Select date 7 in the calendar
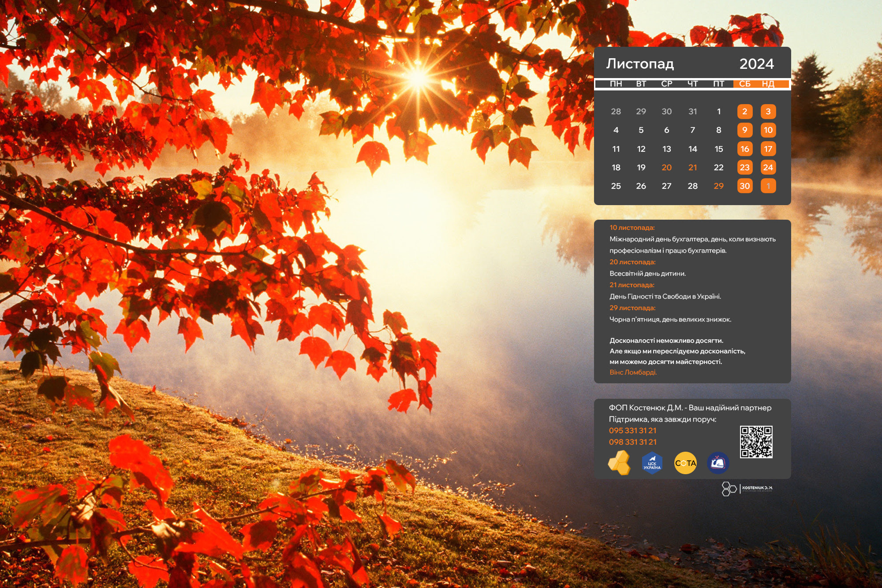This screenshot has width=882, height=588. coord(693,130)
